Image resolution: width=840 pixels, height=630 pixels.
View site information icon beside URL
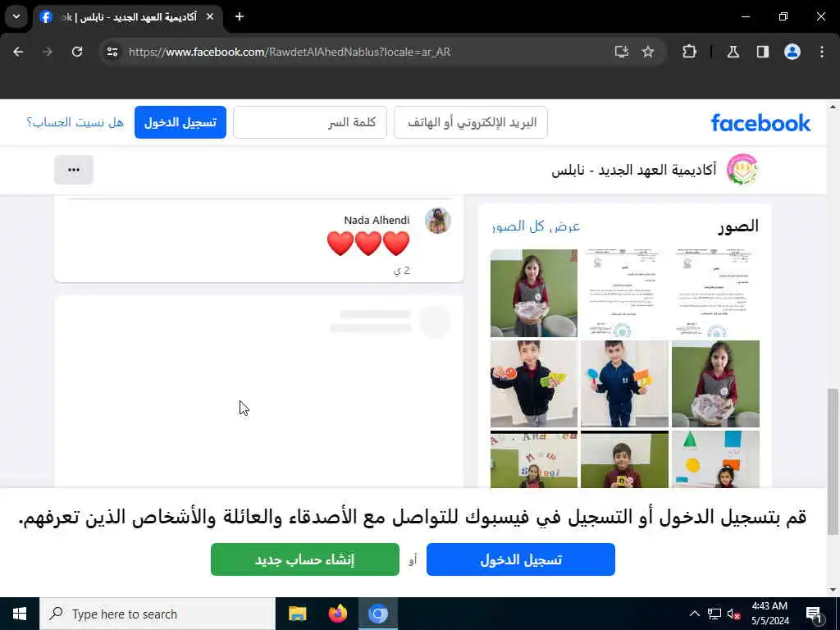112,52
